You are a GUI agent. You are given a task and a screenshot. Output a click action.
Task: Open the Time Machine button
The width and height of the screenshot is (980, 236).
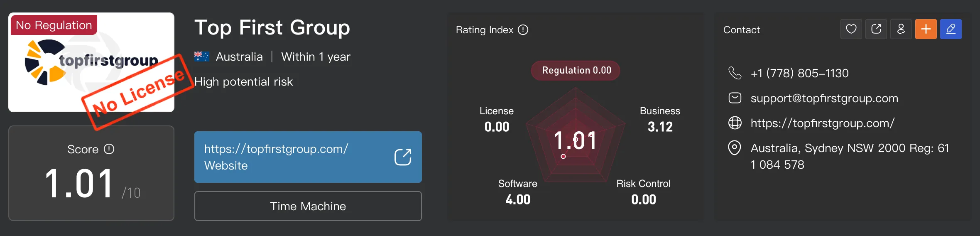(x=308, y=206)
